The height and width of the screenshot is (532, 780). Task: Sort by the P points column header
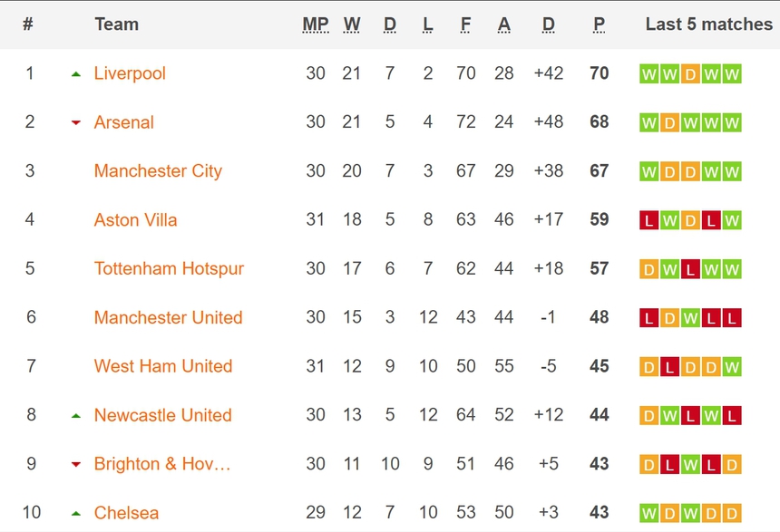pyautogui.click(x=599, y=24)
